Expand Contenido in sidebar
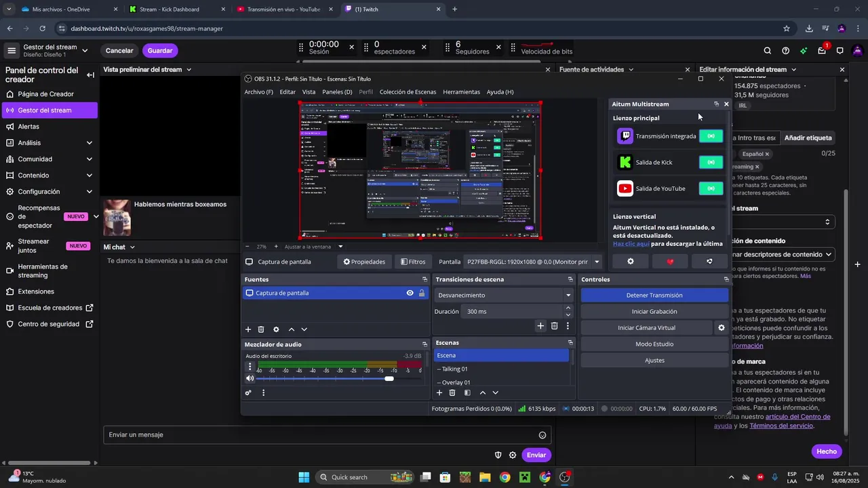 (x=90, y=176)
